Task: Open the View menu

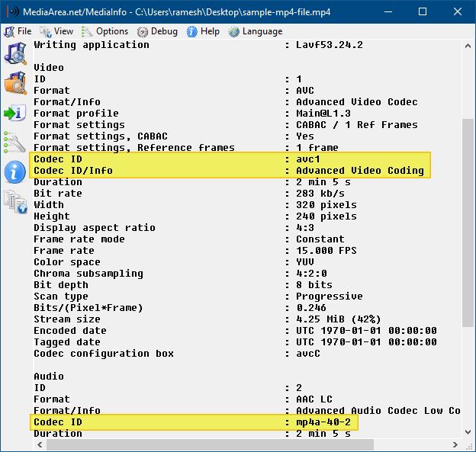Action: click(56, 31)
